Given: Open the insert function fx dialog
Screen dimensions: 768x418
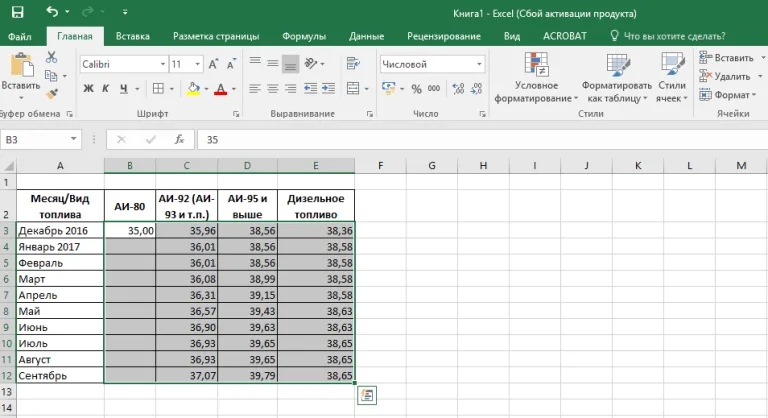Looking at the screenshot, I should (179, 140).
